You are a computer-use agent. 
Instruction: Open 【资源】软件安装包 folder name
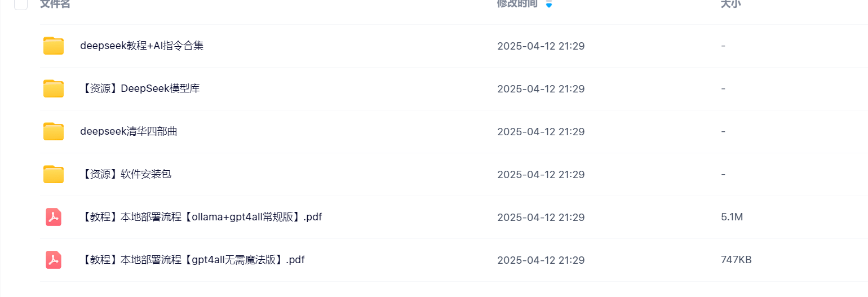pyautogui.click(x=126, y=174)
